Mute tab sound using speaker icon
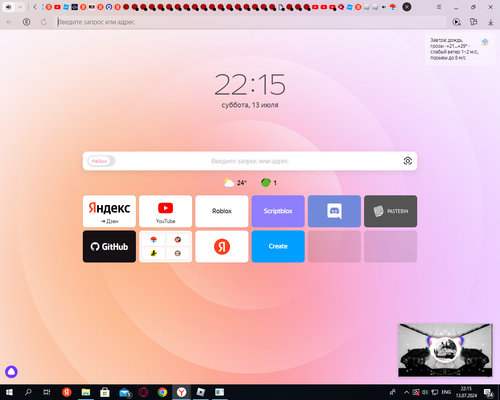Viewport: 500px width, 400px height. point(9,7)
